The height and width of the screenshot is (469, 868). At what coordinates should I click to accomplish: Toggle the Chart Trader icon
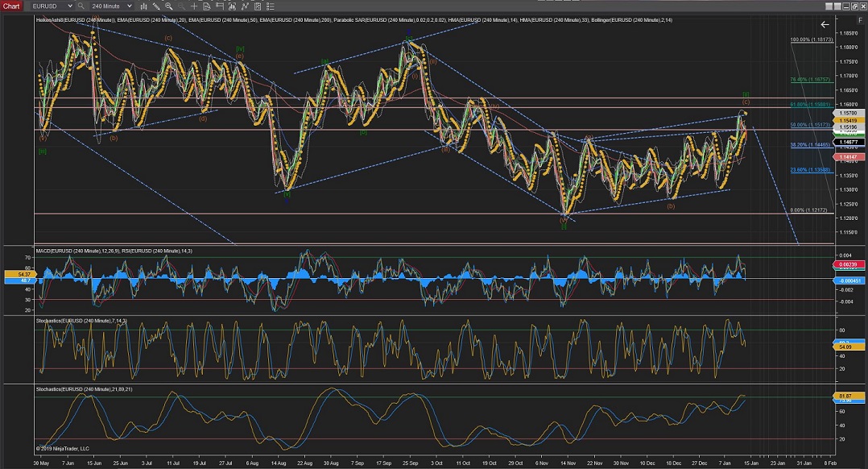tap(219, 6)
